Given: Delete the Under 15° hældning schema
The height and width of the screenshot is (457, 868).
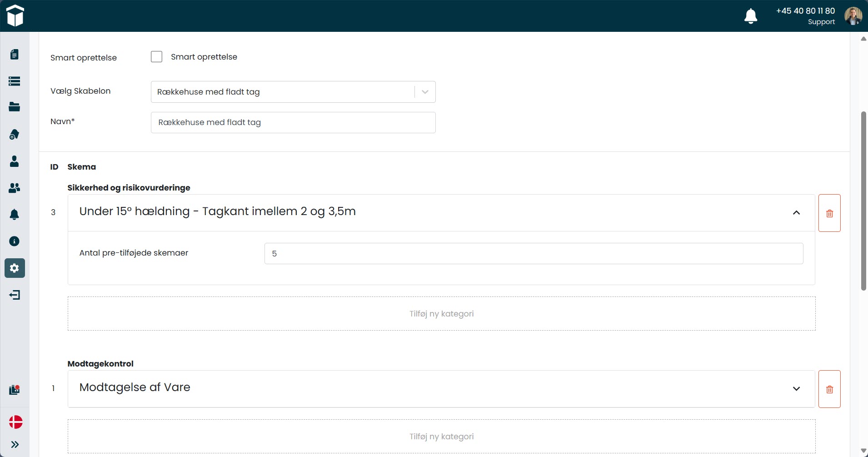Looking at the screenshot, I should (x=829, y=213).
